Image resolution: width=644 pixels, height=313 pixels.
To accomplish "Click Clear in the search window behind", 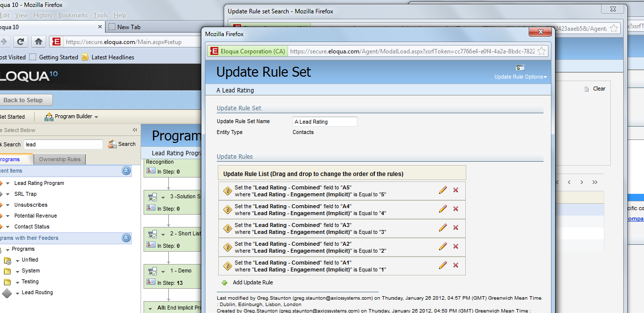I will [x=599, y=89].
